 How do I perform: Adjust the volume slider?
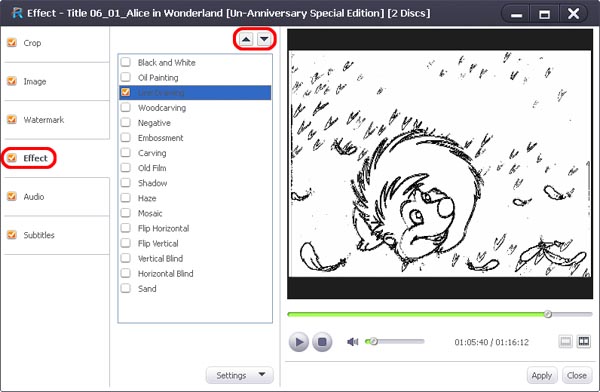[395, 341]
